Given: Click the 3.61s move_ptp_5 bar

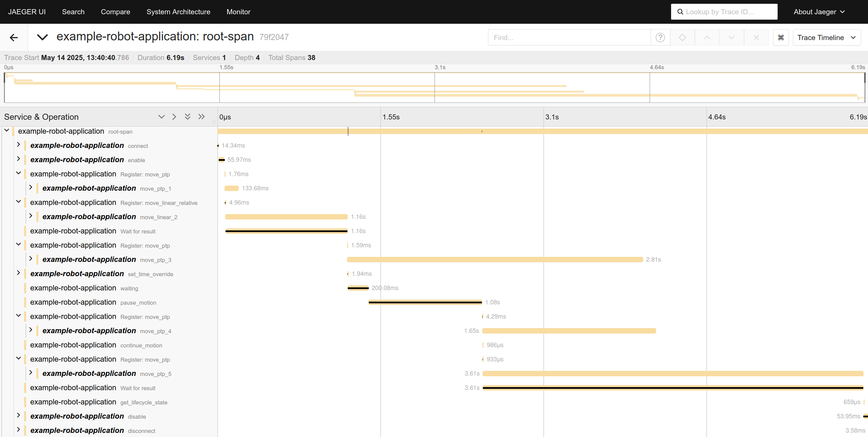Looking at the screenshot, I should [x=673, y=374].
